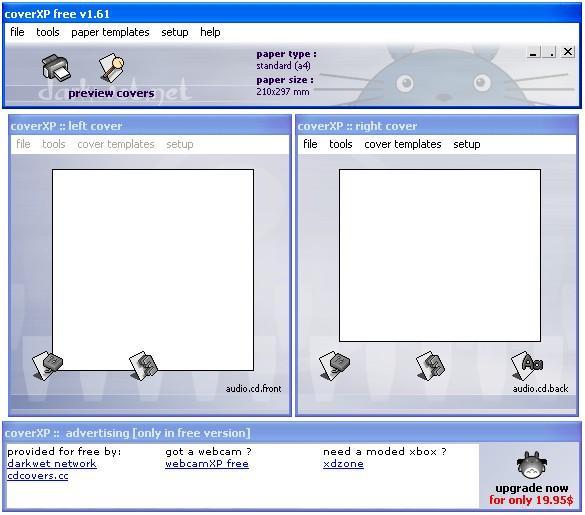Click the text tool icon on right cover

coord(527,365)
